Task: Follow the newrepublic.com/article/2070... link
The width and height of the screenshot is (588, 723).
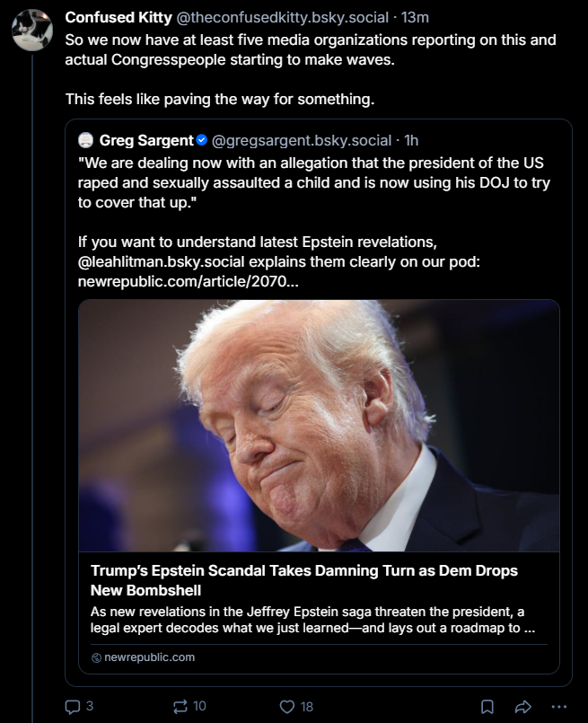Action: [x=188, y=281]
